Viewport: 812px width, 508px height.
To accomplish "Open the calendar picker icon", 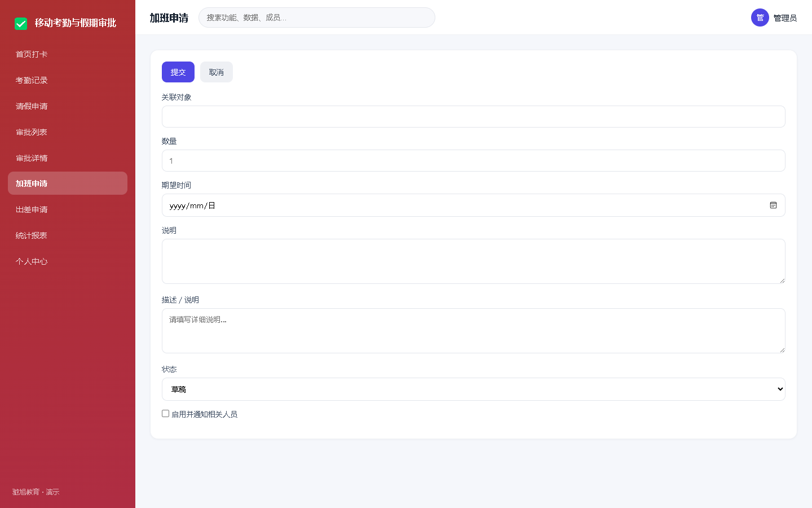I will click(773, 205).
